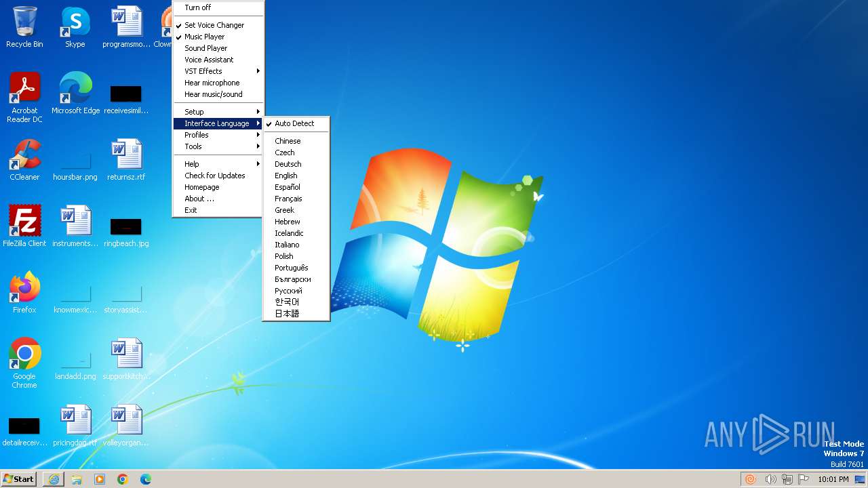Image resolution: width=868 pixels, height=488 pixels.
Task: Launch Windows Media Player from taskbar
Action: click(100, 479)
